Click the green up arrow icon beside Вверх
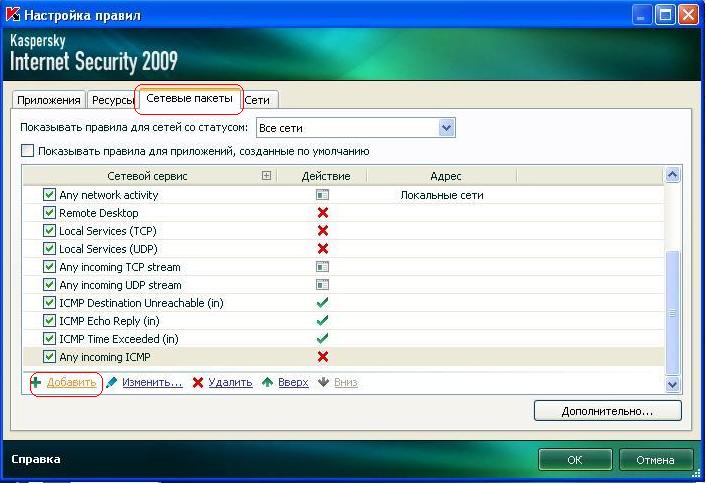The height and width of the screenshot is (484, 706). (267, 383)
